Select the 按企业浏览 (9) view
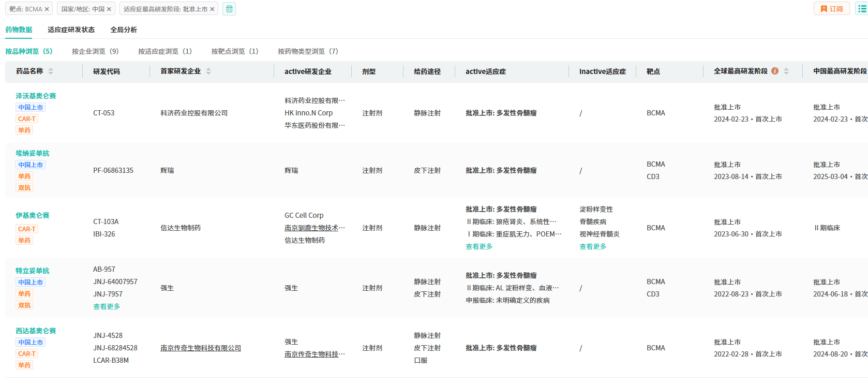 (95, 51)
